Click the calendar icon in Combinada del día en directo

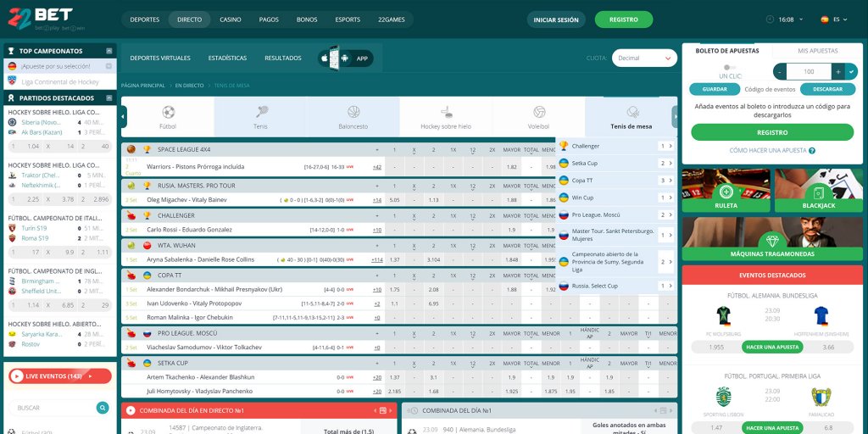pos(382,411)
